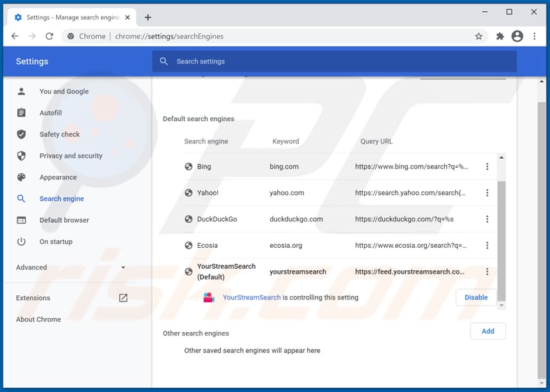Click the browser reload page icon

tap(49, 36)
